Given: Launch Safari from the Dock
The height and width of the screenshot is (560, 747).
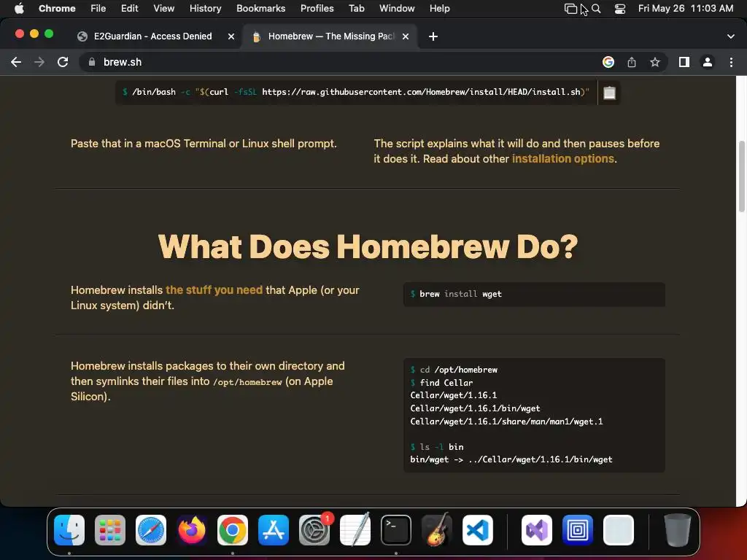Looking at the screenshot, I should 151,530.
